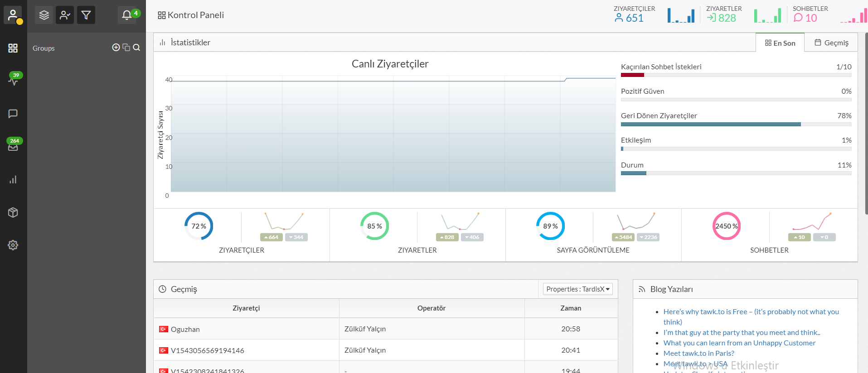This screenshot has height=373, width=868.
Task: Add a new group with plus icon
Action: (116, 48)
